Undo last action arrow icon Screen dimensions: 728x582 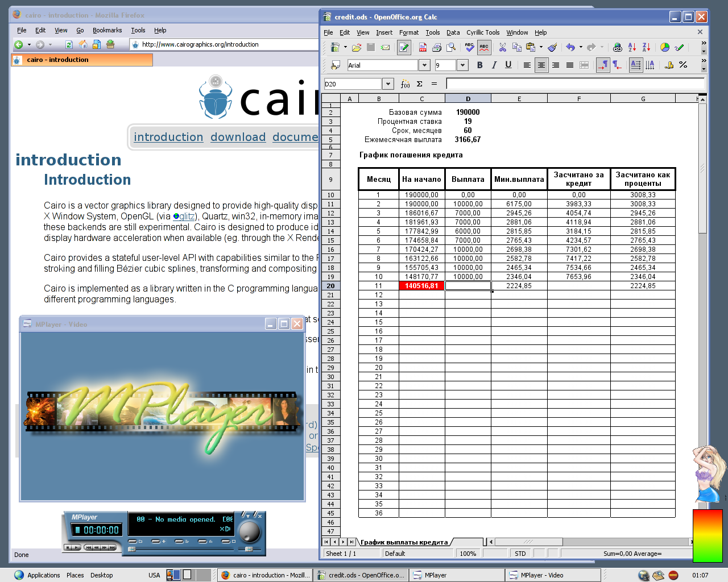click(x=570, y=48)
